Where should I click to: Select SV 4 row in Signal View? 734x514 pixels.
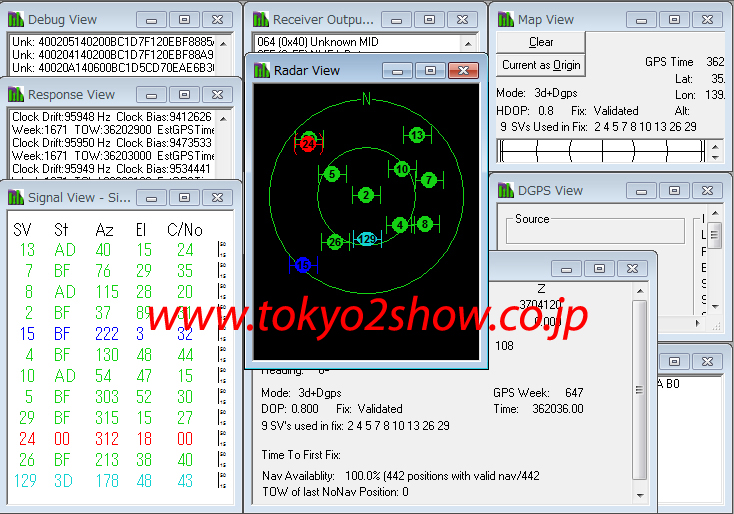pyautogui.click(x=120, y=354)
